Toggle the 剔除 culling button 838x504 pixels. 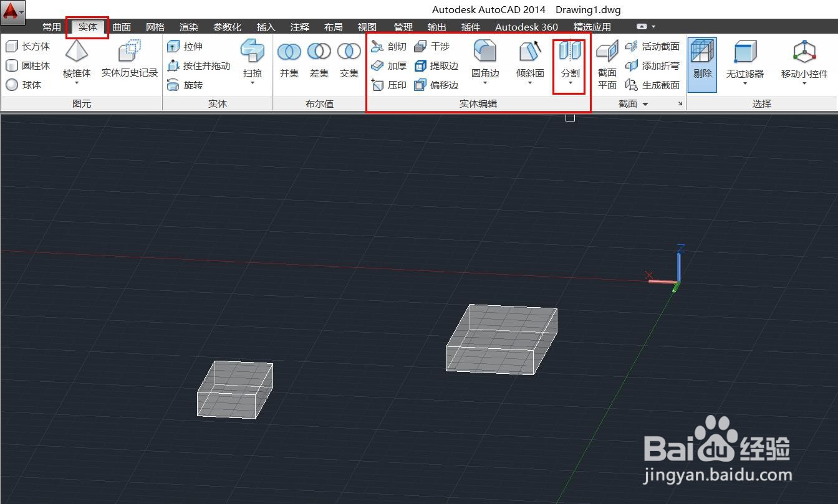pos(702,65)
